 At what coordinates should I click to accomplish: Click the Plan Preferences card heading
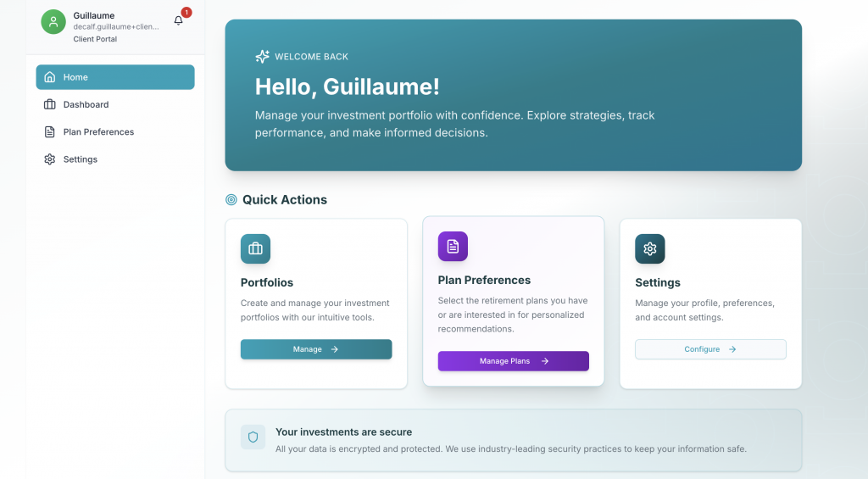(x=484, y=280)
